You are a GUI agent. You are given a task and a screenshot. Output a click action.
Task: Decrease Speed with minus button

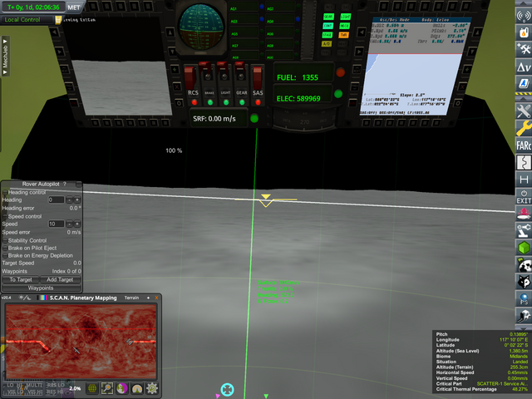tap(69, 224)
